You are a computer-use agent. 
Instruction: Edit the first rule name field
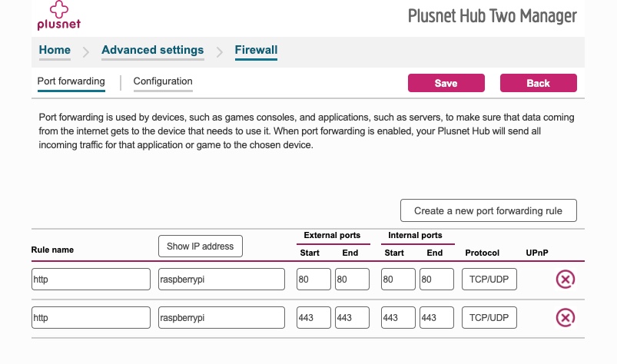tap(91, 280)
